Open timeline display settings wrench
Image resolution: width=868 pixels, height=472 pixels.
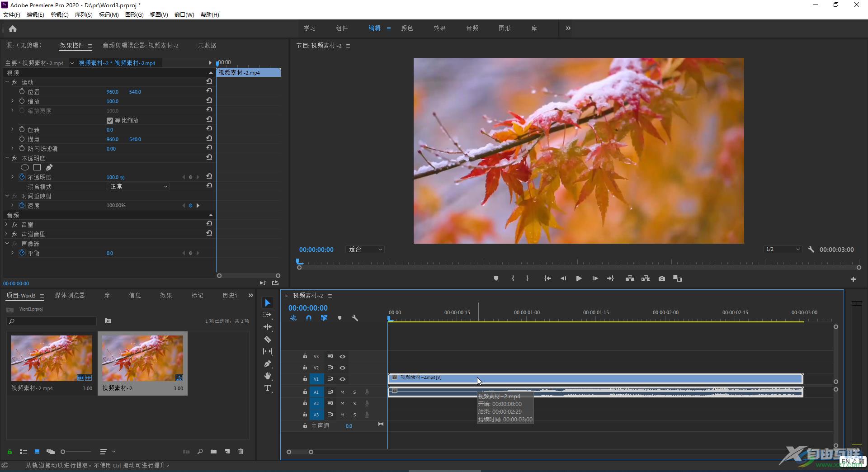pyautogui.click(x=355, y=318)
